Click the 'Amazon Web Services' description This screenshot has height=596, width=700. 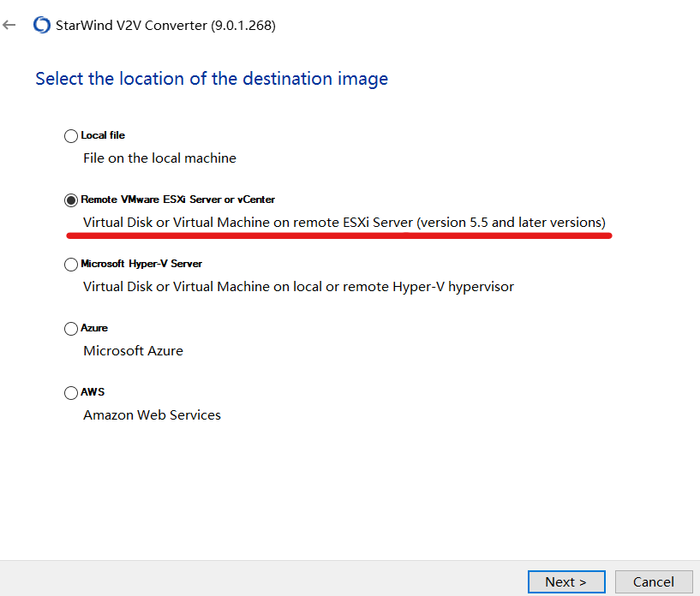(152, 414)
